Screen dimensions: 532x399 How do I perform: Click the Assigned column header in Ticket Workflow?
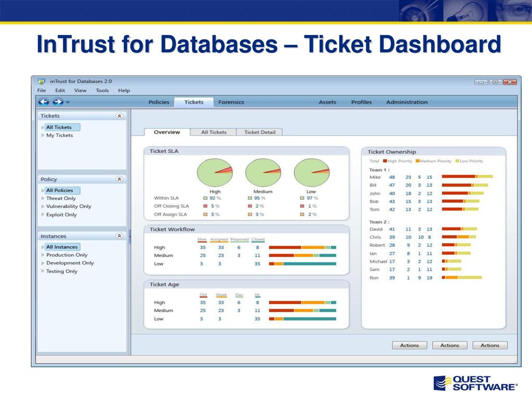(219, 240)
